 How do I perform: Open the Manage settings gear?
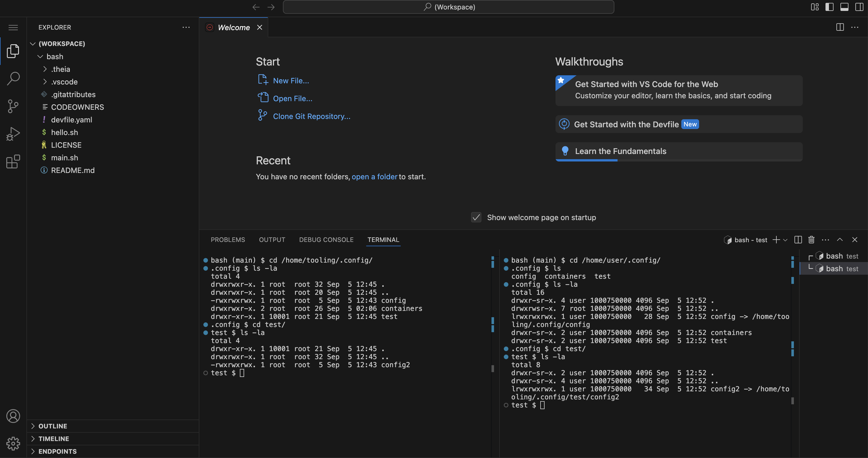tap(13, 444)
